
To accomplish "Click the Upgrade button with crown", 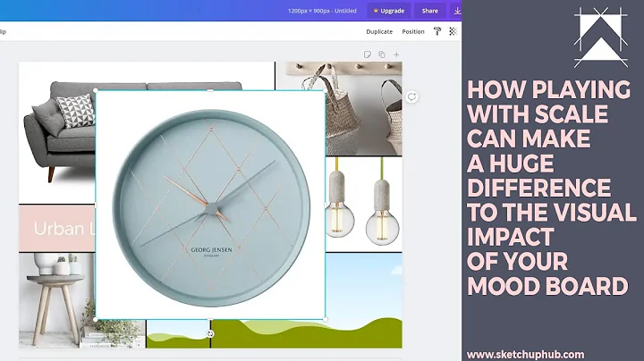I will 388,11.
